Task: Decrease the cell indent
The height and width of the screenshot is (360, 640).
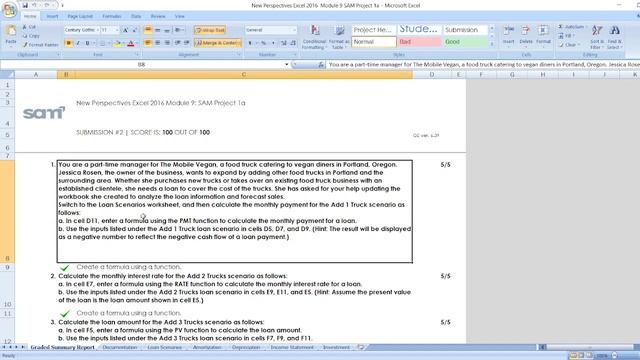Action: tap(178, 43)
